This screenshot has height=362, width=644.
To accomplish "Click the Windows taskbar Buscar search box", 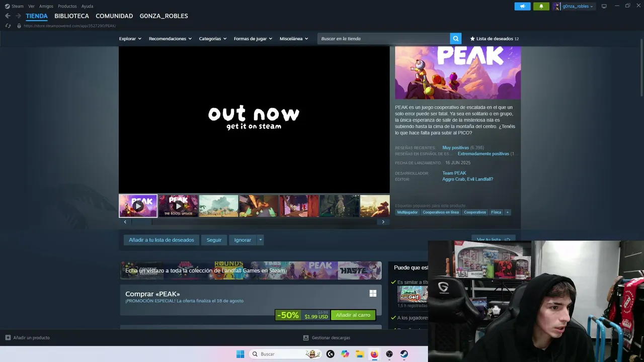I will (286, 354).
